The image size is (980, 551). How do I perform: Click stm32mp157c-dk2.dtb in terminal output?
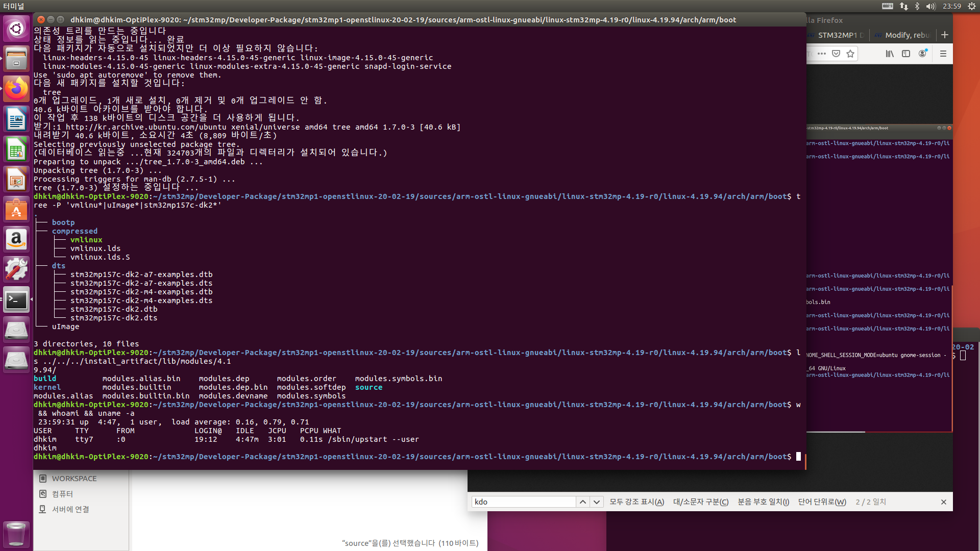[x=114, y=309]
